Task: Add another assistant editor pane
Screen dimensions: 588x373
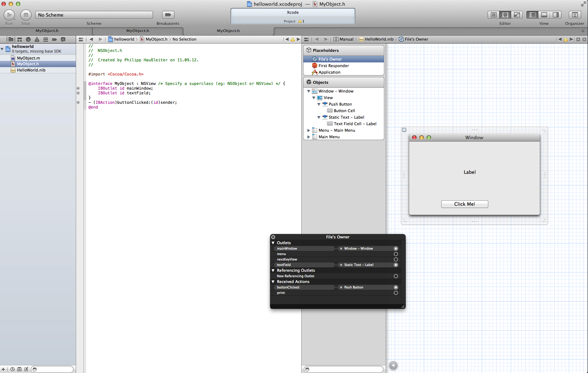Action: point(578,39)
